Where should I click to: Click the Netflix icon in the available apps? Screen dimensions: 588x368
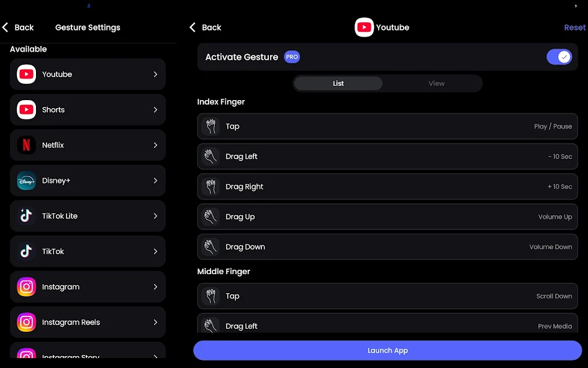point(26,145)
